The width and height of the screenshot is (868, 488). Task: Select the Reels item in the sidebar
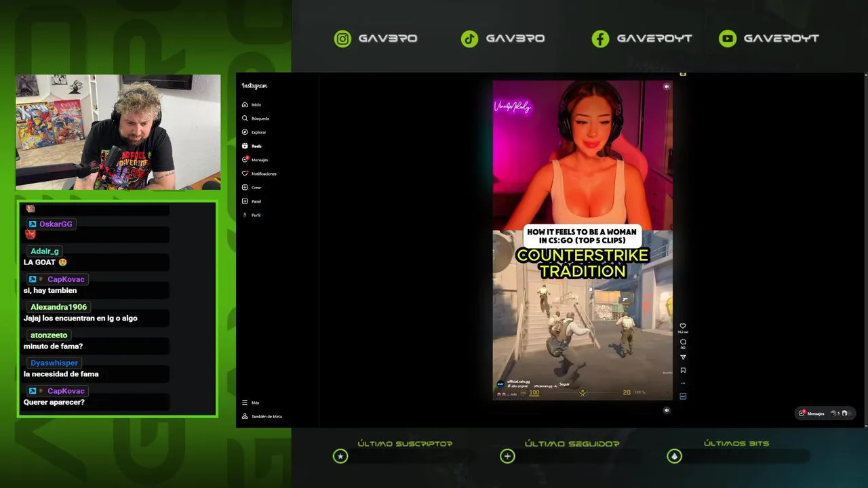[x=252, y=146]
